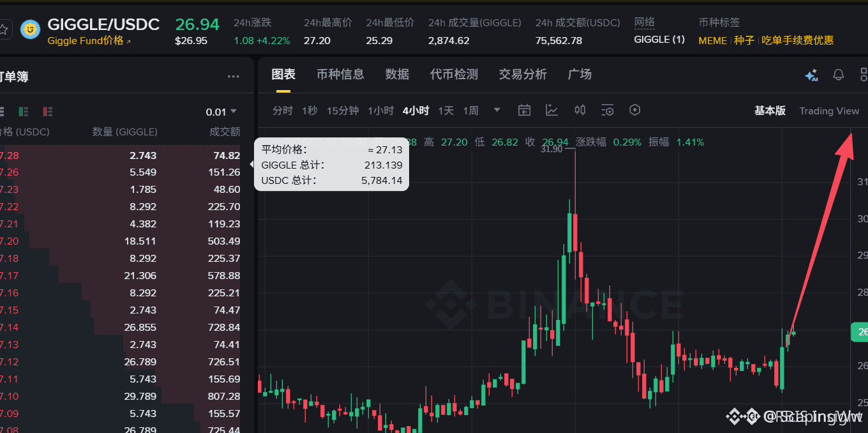Select the 分时 chart interval
Viewport: 868px width, 433px height.
tap(283, 110)
